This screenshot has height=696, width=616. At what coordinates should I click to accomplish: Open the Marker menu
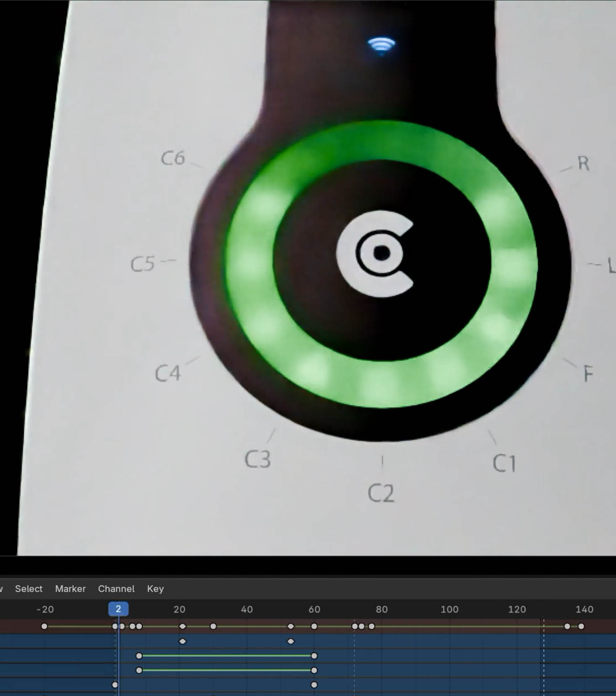[70, 588]
